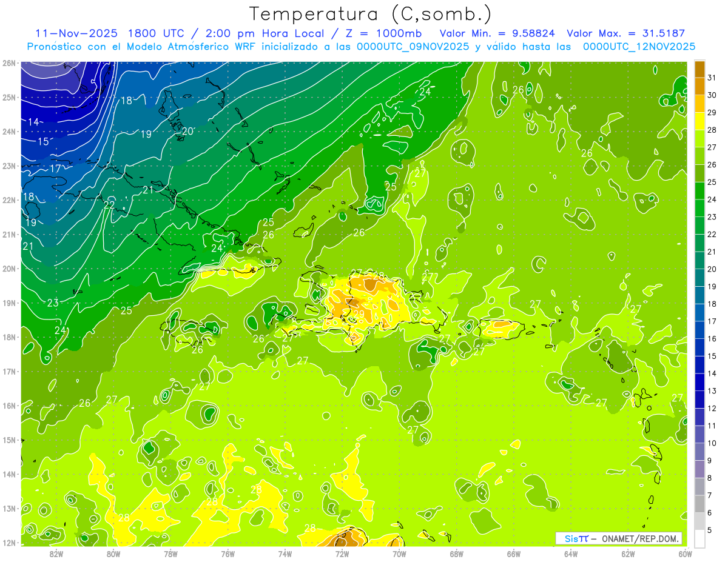Screen dimensions: 728x562
Task: Click the longitude label '68W'
Action: [x=457, y=554]
